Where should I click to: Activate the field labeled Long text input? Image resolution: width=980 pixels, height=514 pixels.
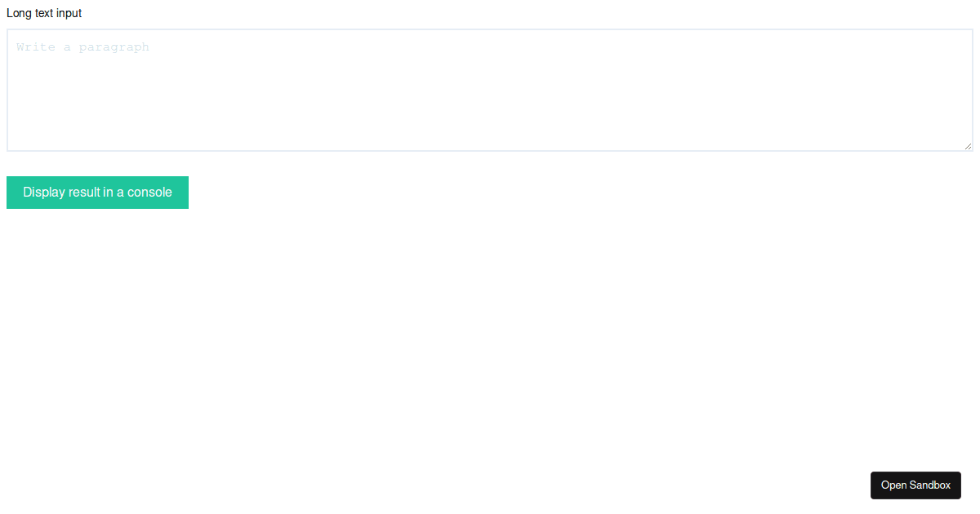click(x=490, y=91)
